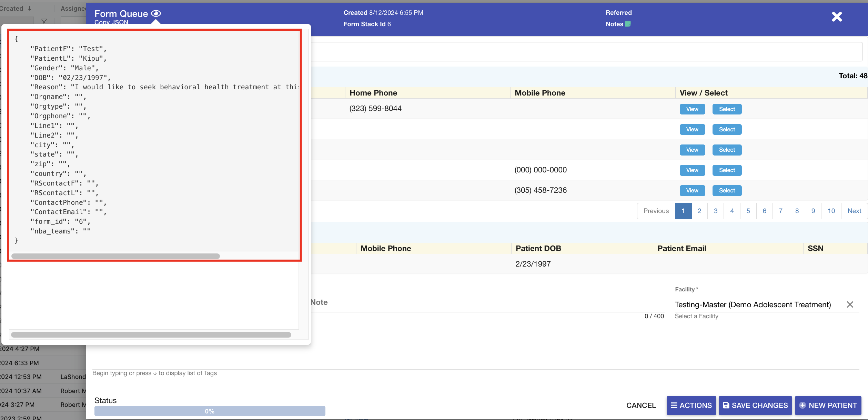Image resolution: width=868 pixels, height=420 pixels.
Task: Open Notes via the green sticky note icon
Action: coord(628,24)
